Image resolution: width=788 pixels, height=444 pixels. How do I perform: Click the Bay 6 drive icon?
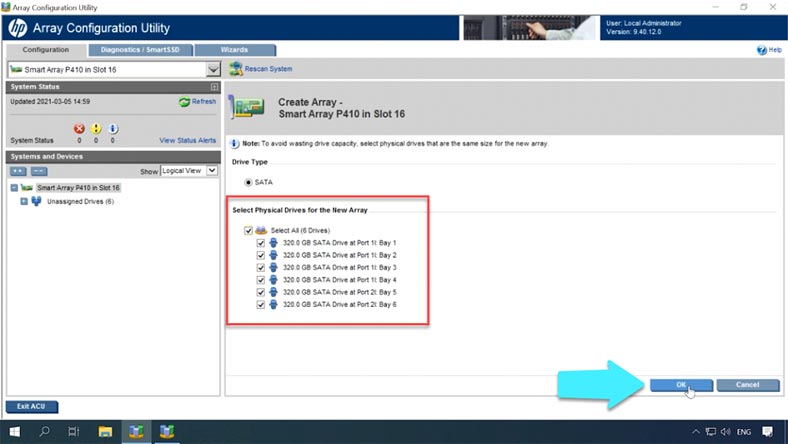coord(273,305)
